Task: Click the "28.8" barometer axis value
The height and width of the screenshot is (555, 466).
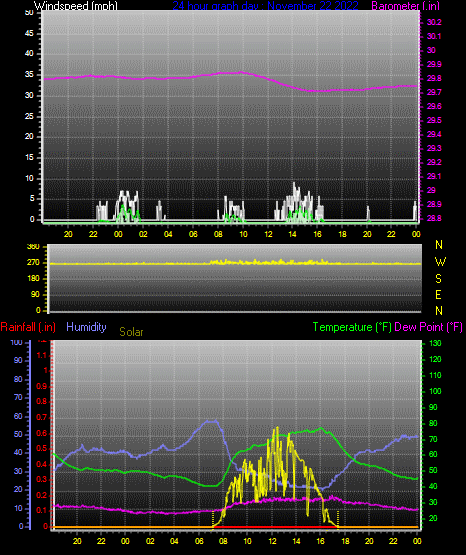Action: click(x=434, y=219)
